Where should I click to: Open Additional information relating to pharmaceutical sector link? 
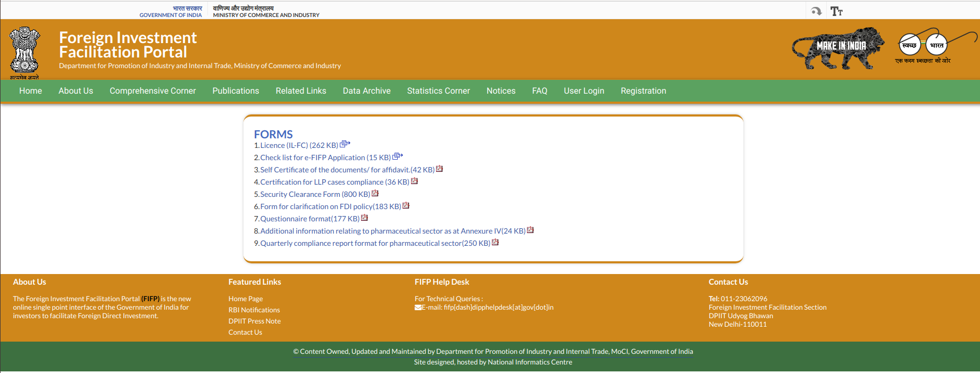(392, 231)
